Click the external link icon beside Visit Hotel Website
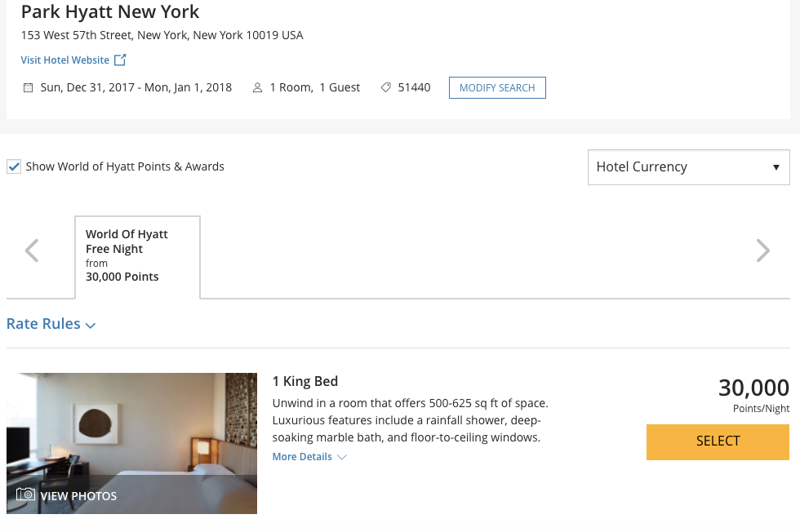 tap(120, 60)
